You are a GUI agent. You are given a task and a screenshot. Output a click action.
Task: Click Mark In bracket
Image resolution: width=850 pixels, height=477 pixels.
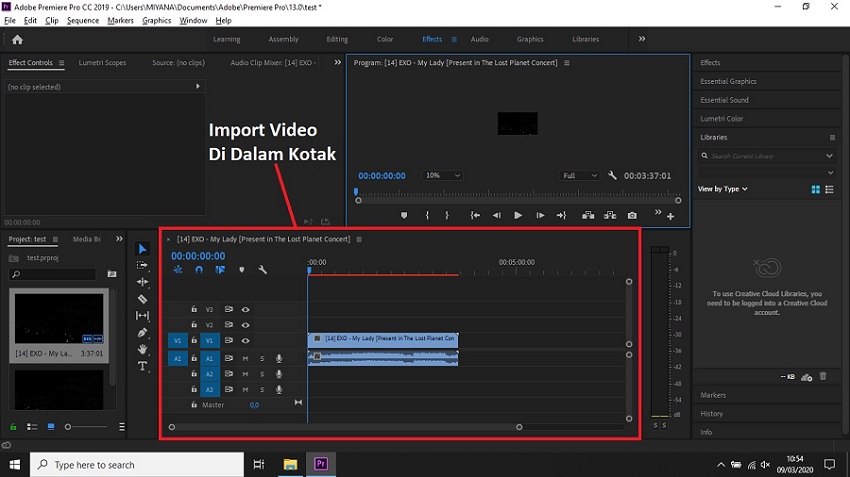427,215
